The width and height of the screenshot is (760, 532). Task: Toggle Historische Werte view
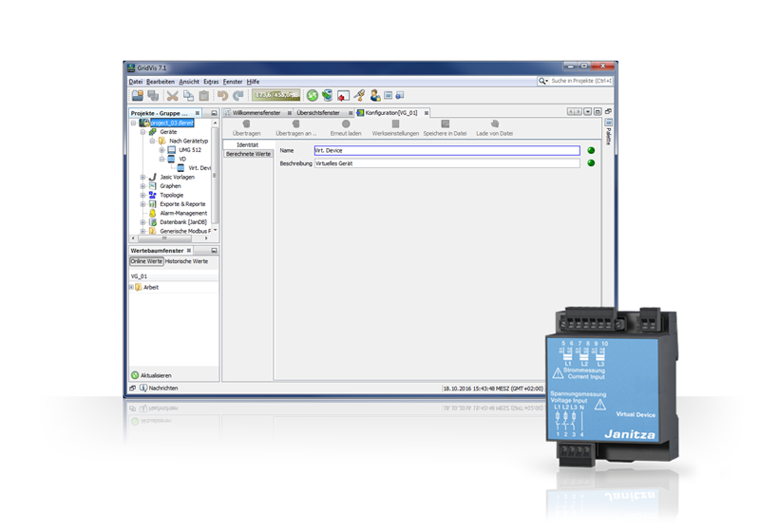click(186, 261)
